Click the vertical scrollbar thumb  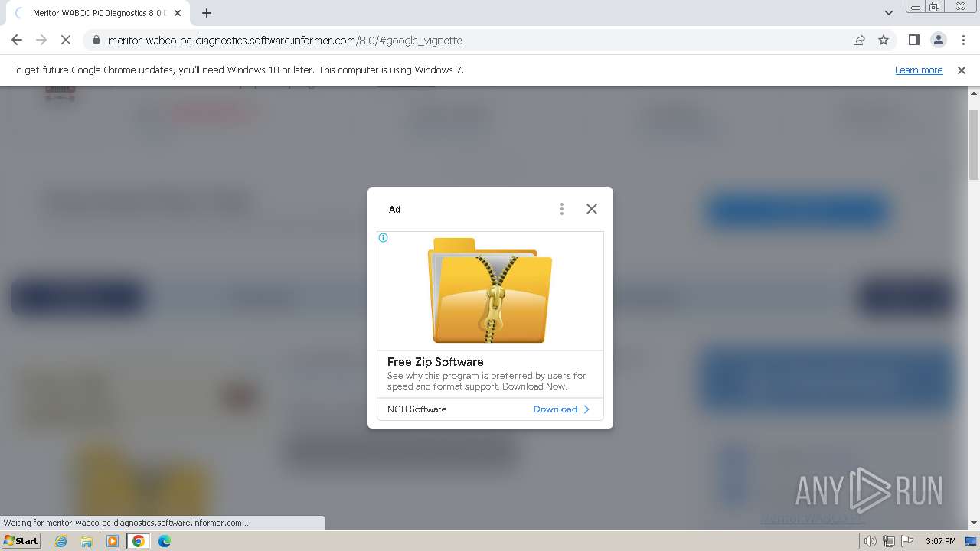pyautogui.click(x=974, y=145)
